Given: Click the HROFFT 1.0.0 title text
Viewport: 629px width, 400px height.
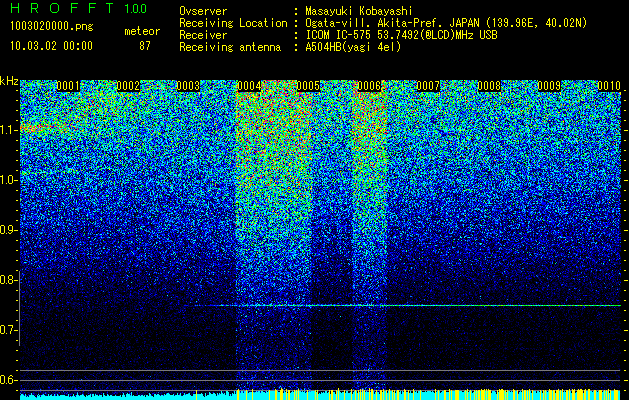Looking at the screenshot, I should pos(79,8).
